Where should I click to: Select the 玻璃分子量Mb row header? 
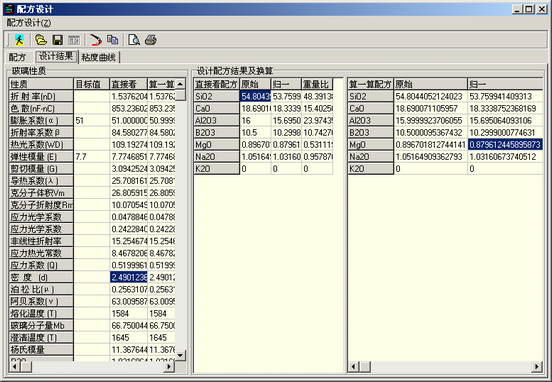pos(41,325)
